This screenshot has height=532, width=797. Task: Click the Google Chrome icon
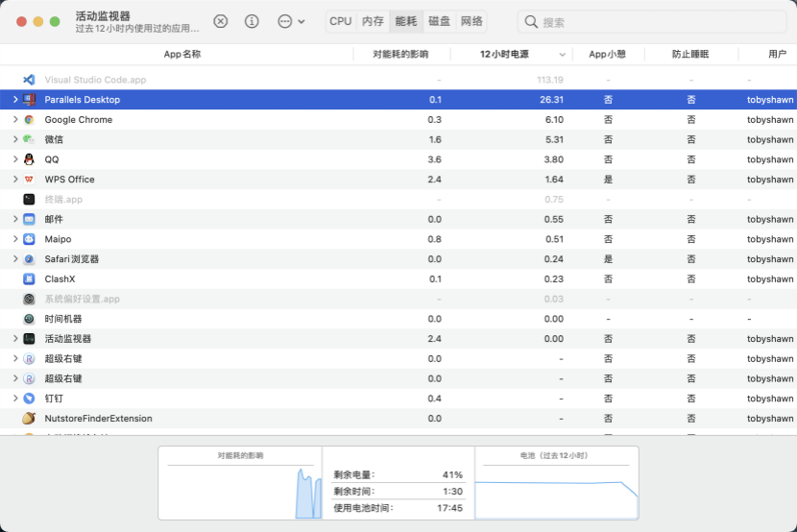29,119
